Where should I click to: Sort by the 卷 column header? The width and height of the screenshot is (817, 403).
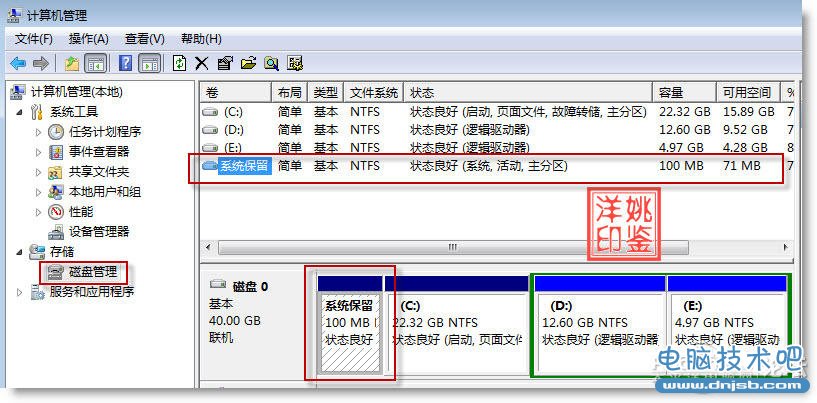click(x=236, y=92)
